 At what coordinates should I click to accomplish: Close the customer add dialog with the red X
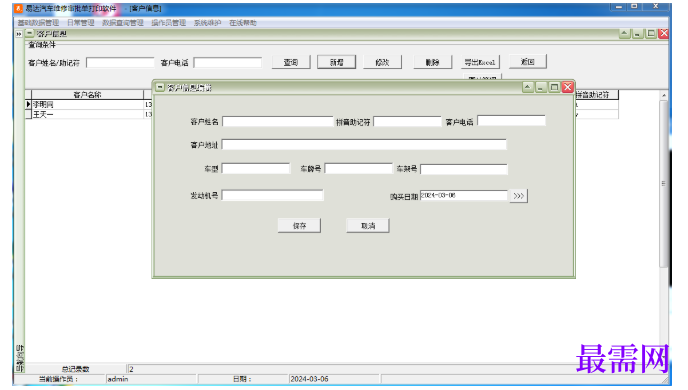[x=568, y=87]
